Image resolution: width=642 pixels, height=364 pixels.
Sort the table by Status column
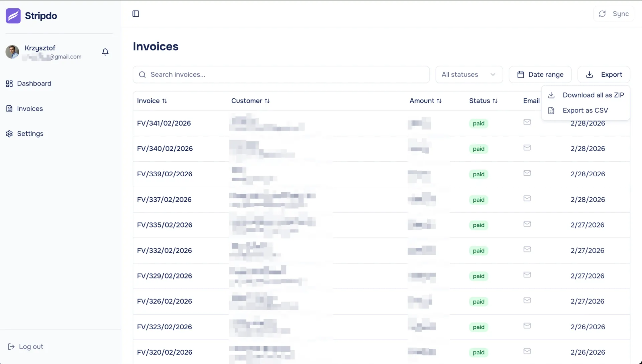[483, 101]
